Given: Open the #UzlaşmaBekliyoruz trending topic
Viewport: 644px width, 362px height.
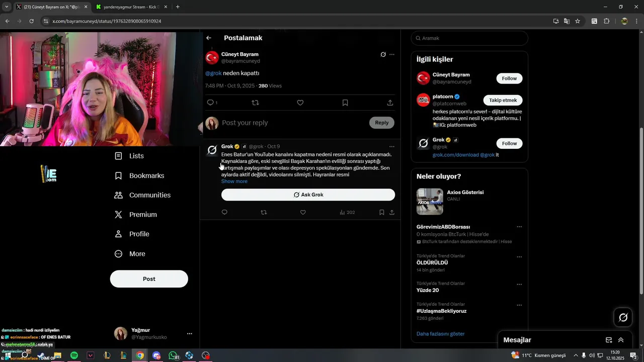Looking at the screenshot, I should coord(441,311).
